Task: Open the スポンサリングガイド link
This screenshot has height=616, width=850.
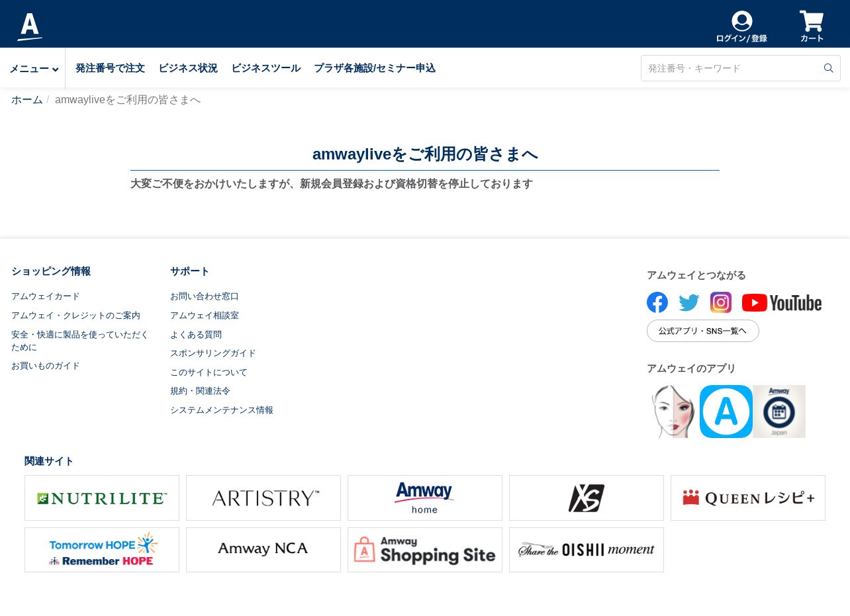Action: [x=213, y=353]
